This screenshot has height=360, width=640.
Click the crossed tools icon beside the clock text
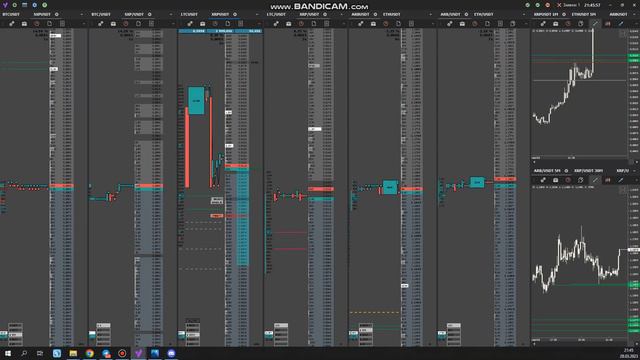[559, 5]
